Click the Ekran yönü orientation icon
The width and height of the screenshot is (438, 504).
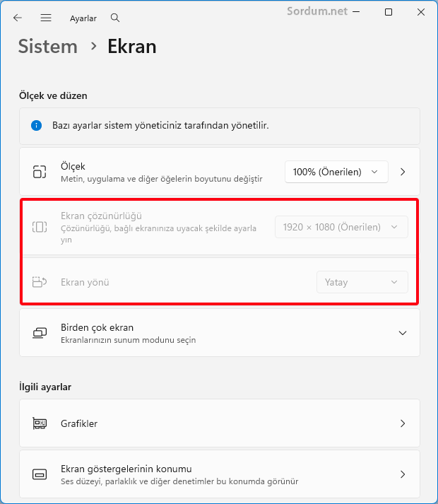(x=40, y=282)
